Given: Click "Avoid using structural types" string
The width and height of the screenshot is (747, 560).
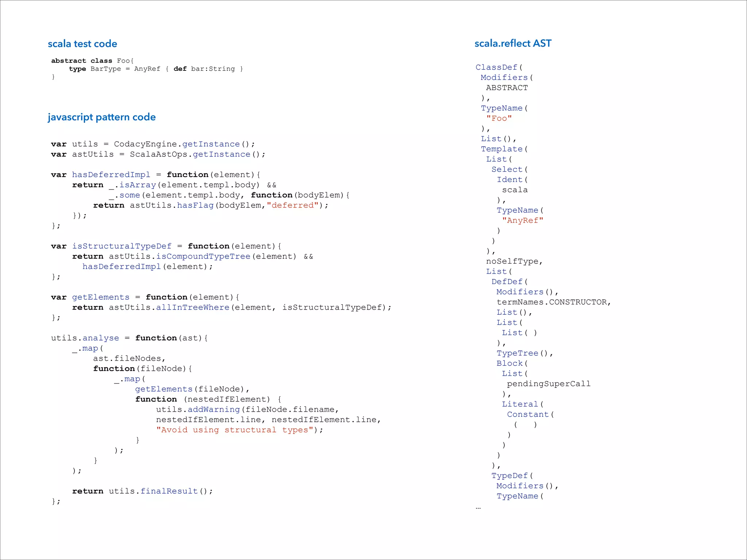Looking at the screenshot, I should point(235,430).
